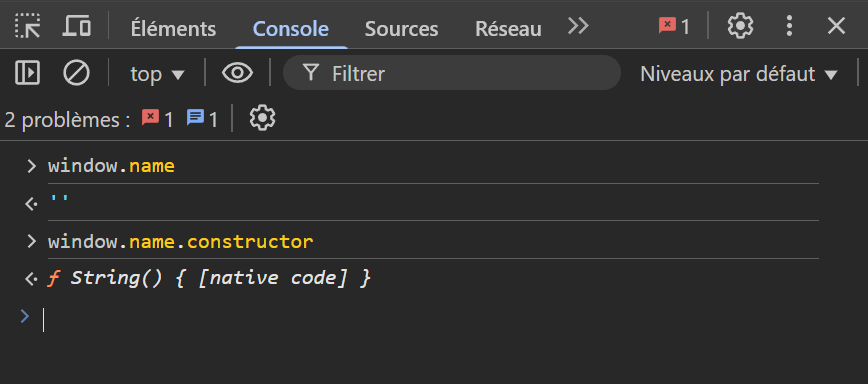Screen dimensions: 868x384
Task: Click the console prompt input line
Action: tap(432, 320)
